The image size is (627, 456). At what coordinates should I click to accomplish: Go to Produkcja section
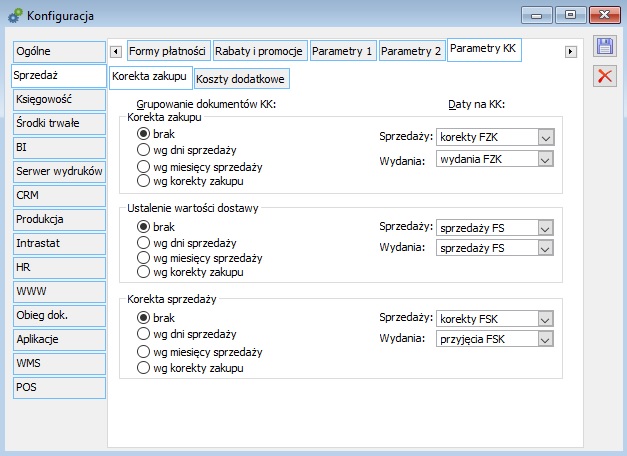point(59,220)
